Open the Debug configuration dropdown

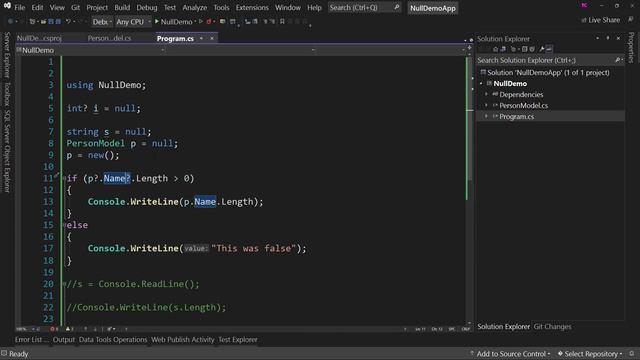pyautogui.click(x=102, y=22)
